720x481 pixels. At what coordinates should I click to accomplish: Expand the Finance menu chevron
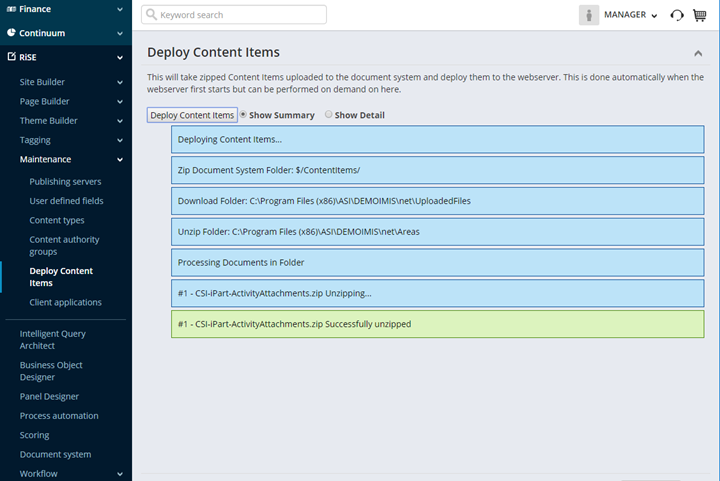120,9
